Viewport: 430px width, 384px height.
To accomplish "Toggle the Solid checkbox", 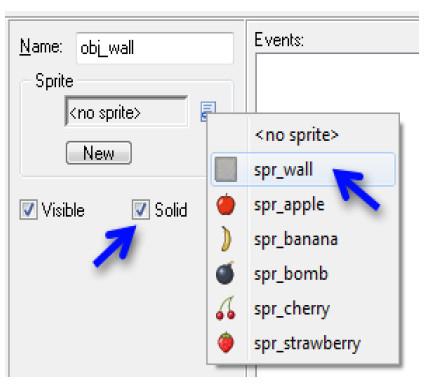I will (140, 209).
